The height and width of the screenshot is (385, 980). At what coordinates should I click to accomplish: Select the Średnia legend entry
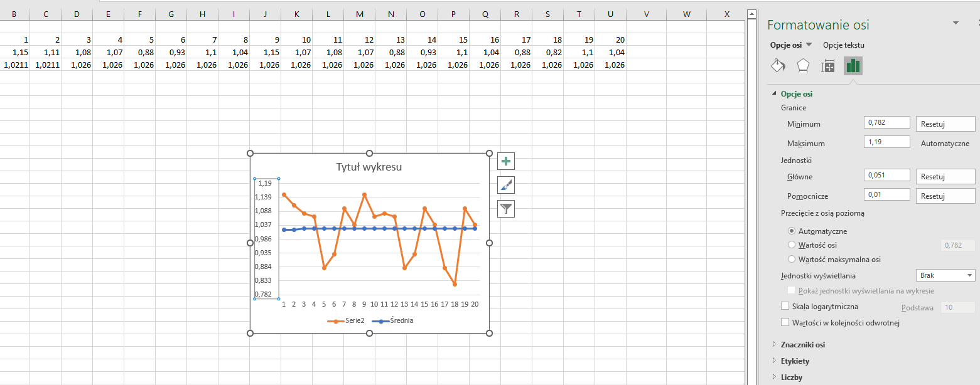pyautogui.click(x=392, y=320)
